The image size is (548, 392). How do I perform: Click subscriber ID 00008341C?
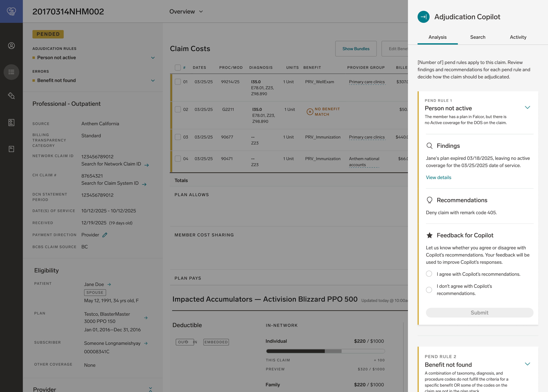point(97,352)
